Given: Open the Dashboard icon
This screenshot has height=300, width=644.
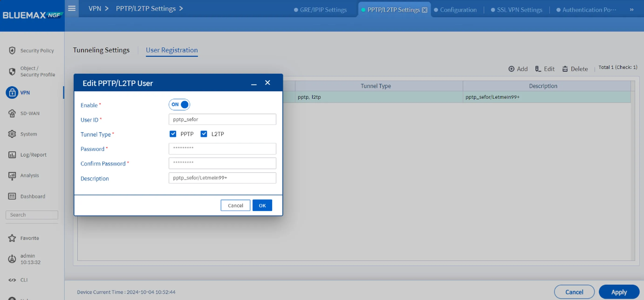Looking at the screenshot, I should (x=12, y=196).
